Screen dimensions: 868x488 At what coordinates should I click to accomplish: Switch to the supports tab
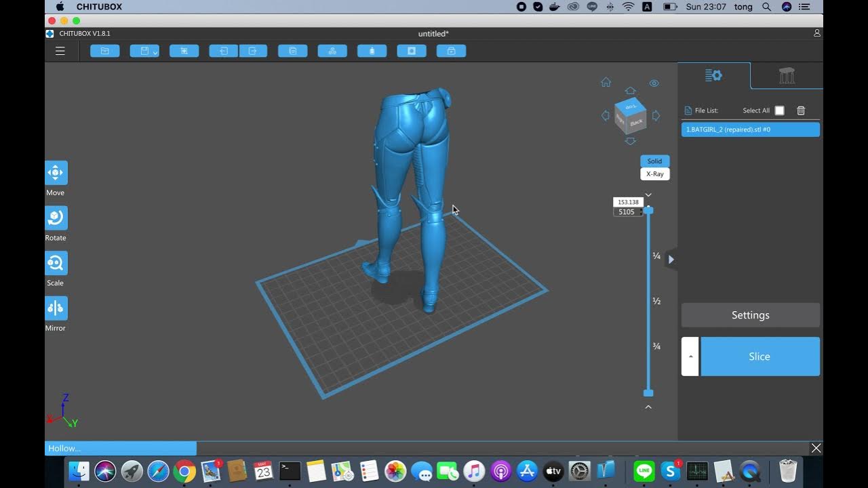point(787,75)
